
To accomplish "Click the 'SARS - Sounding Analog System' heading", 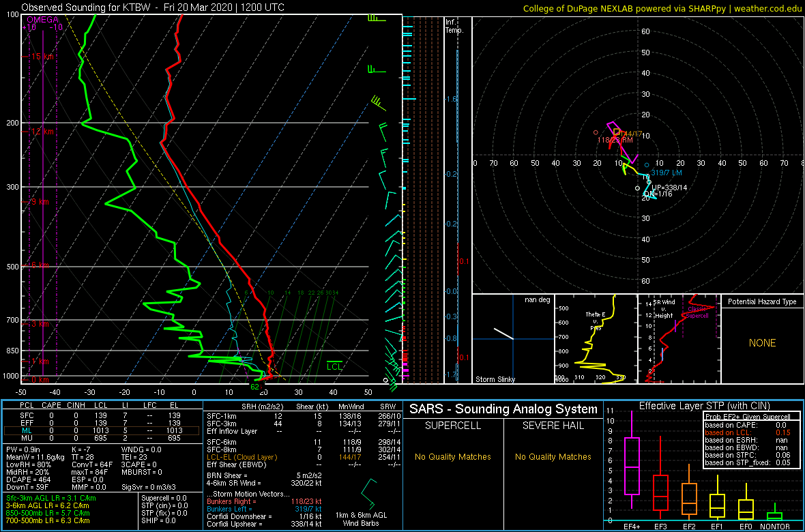I will tap(503, 409).
